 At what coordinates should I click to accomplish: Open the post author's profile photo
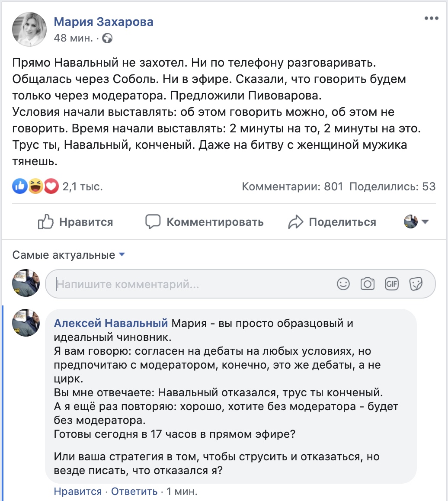29,29
